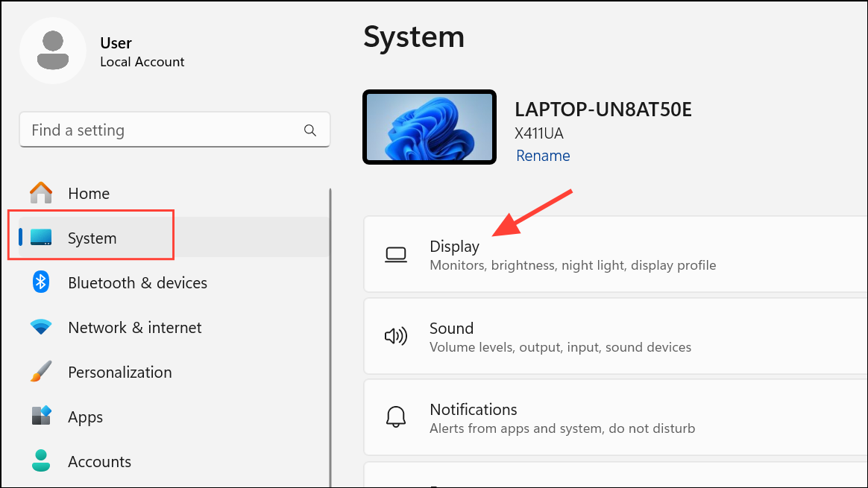868x488 pixels.
Task: Click the speaker icon beside Sound
Action: click(x=396, y=336)
